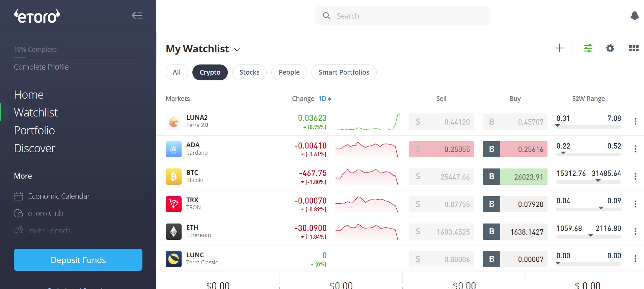Screen dimensions: 644x289
Task: Sell ETH at 1603.4525
Action: tap(441, 232)
